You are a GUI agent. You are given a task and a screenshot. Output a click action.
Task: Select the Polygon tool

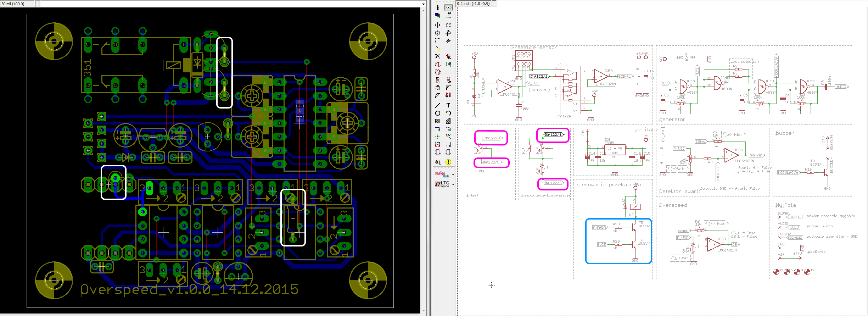[x=448, y=121]
